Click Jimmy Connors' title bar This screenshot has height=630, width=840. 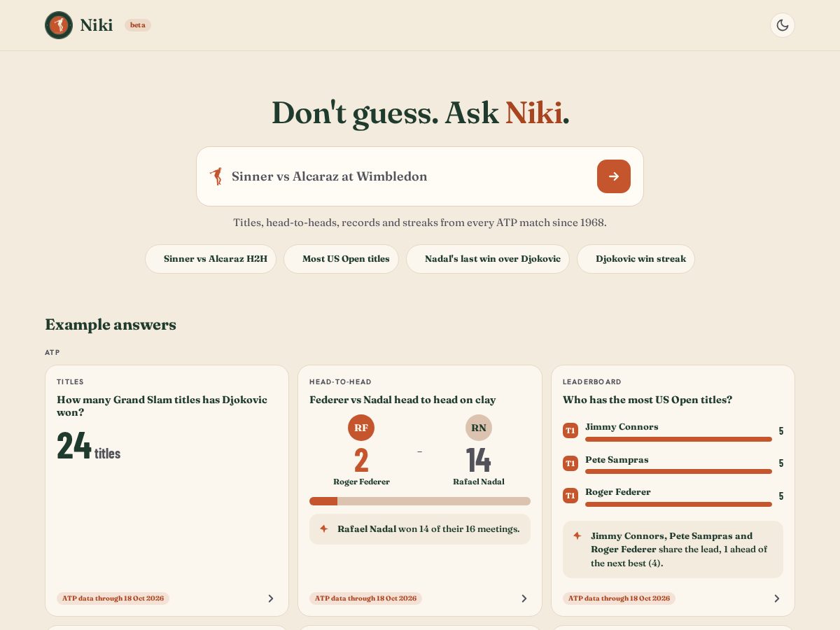(x=678, y=439)
